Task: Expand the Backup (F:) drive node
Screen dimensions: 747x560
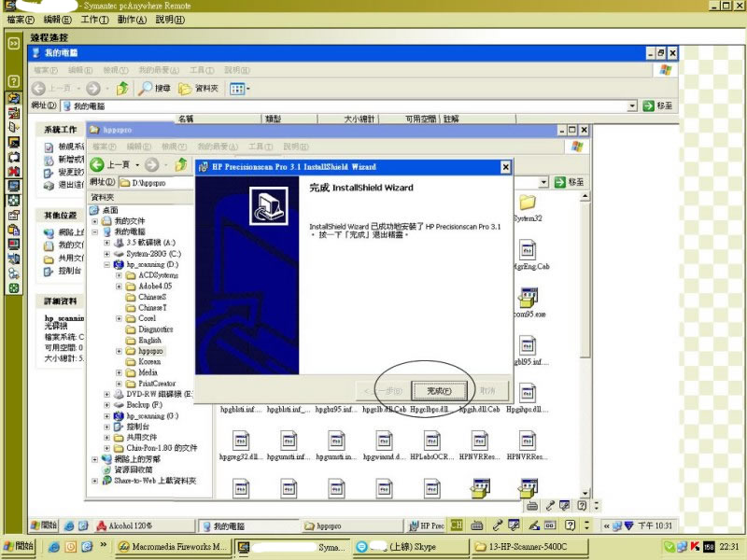Action: click(x=106, y=405)
